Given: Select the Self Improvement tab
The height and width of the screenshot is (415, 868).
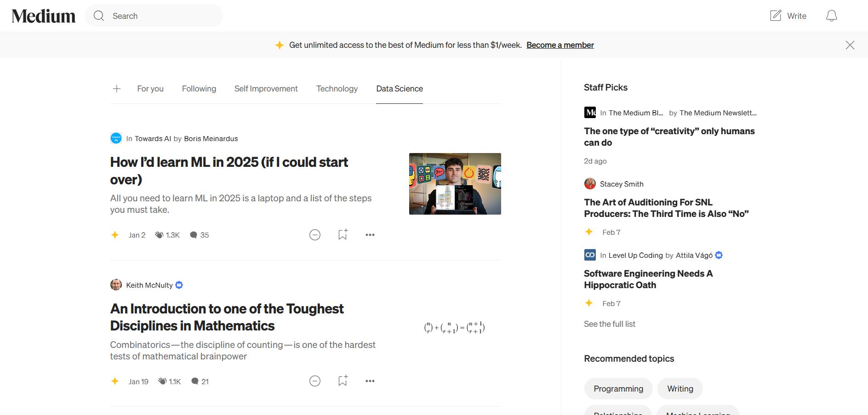Looking at the screenshot, I should pos(266,89).
